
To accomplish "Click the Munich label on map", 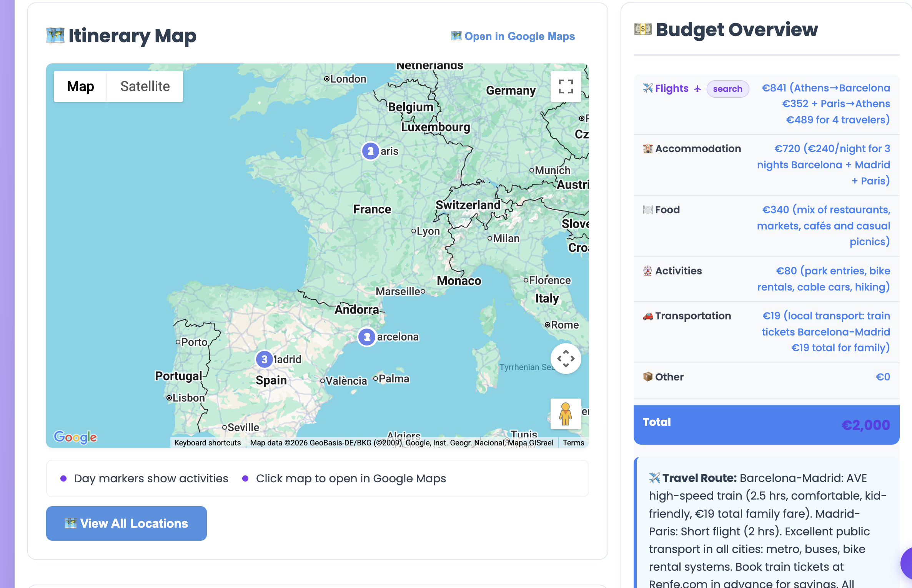I will (553, 170).
